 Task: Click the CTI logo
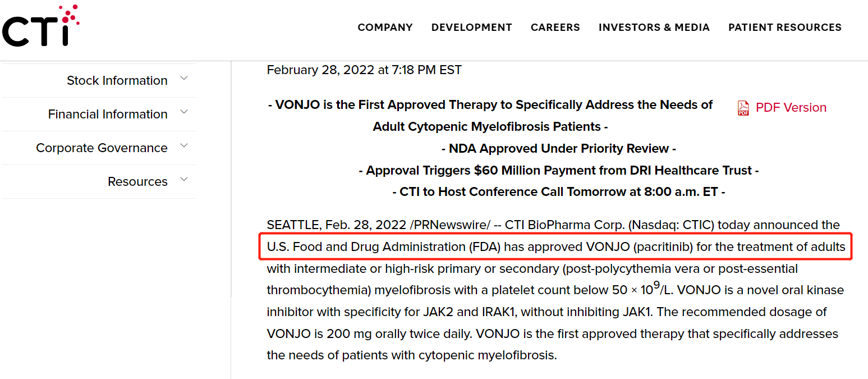click(40, 26)
